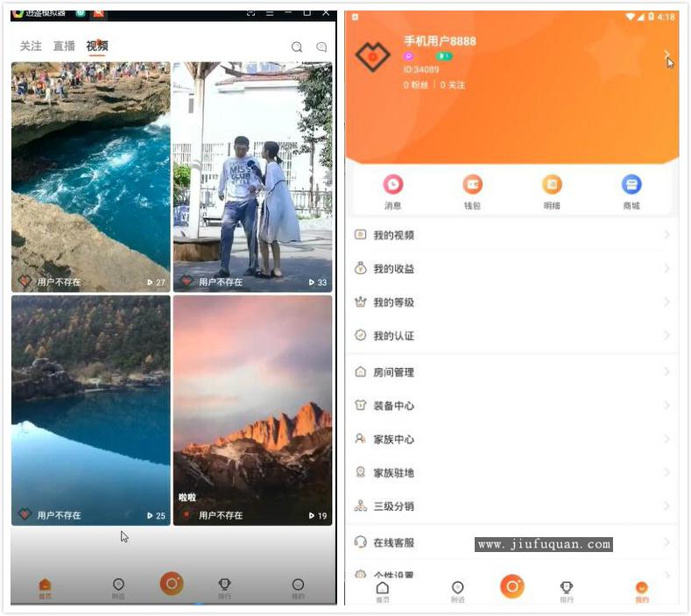This screenshot has width=691, height=616.
Task: Open the 我的认证 text link
Action: click(x=393, y=336)
